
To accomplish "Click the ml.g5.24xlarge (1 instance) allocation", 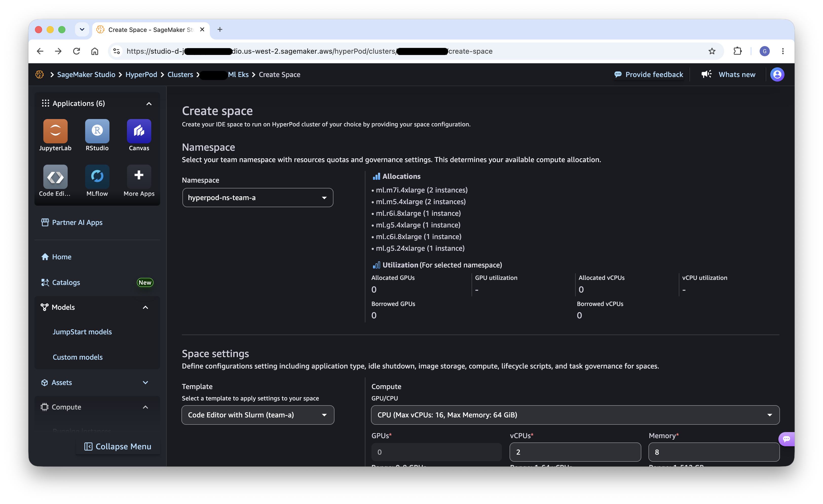I will click(x=420, y=248).
